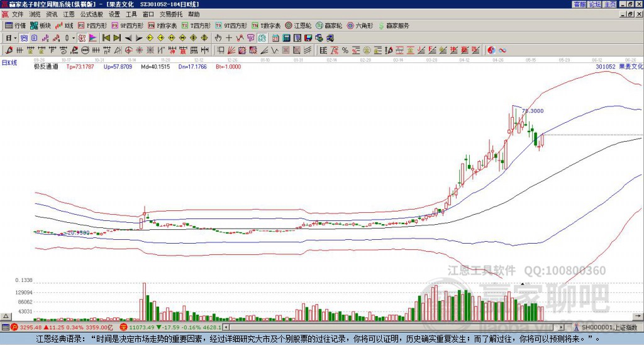This screenshot has height=345, width=644.
Task: Open the 窗口 menu
Action: [148, 14]
